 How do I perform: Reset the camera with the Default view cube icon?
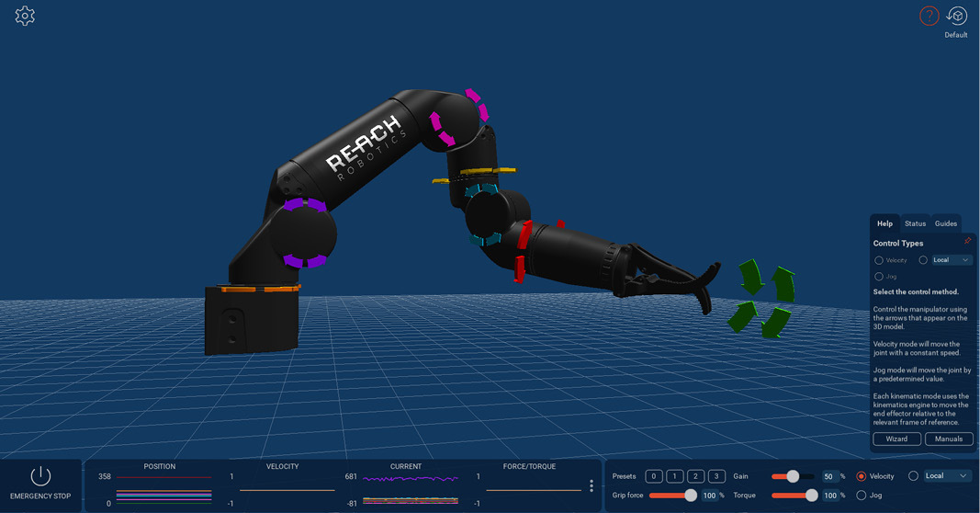[956, 17]
